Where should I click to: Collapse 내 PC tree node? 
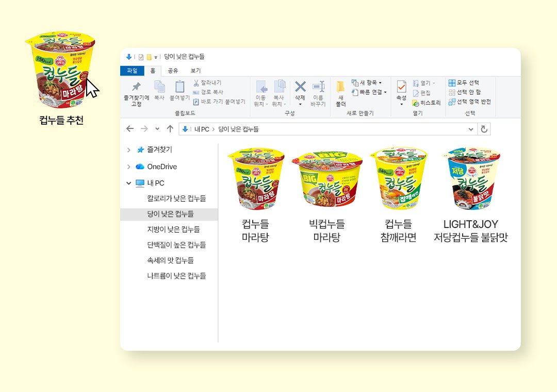(128, 183)
